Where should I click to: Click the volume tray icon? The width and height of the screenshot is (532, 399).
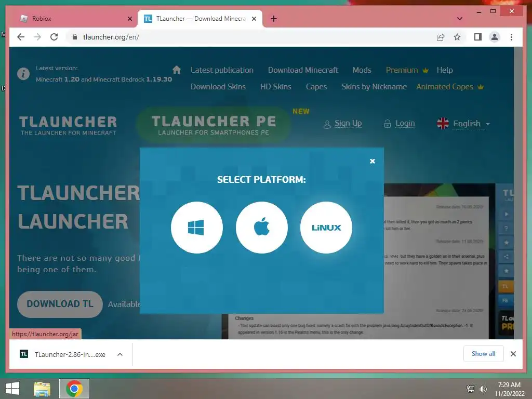click(x=483, y=389)
